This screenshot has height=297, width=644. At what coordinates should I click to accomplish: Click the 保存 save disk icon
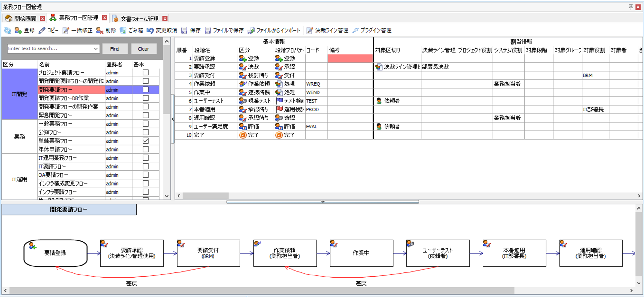coord(184,31)
